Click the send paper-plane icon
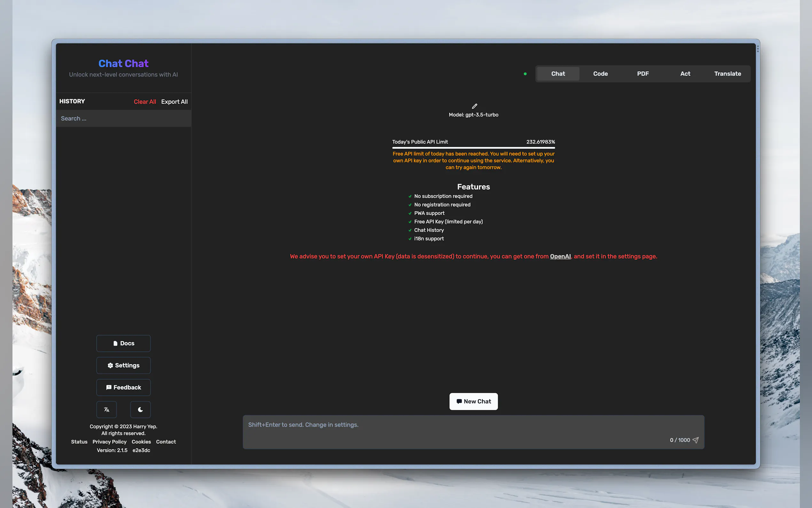 click(x=696, y=440)
